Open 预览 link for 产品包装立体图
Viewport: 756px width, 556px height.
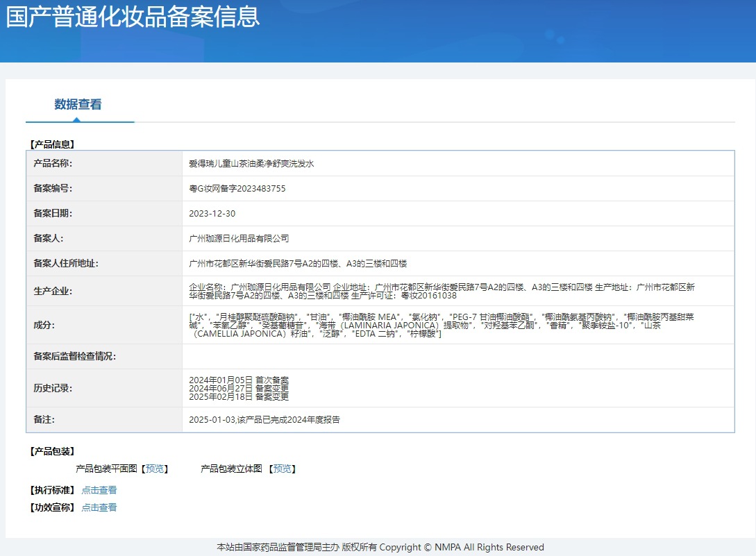283,469
